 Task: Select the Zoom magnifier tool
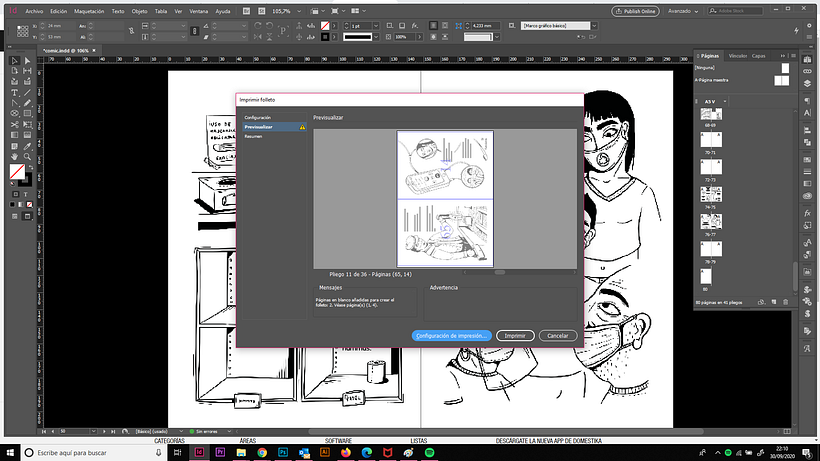click(27, 156)
